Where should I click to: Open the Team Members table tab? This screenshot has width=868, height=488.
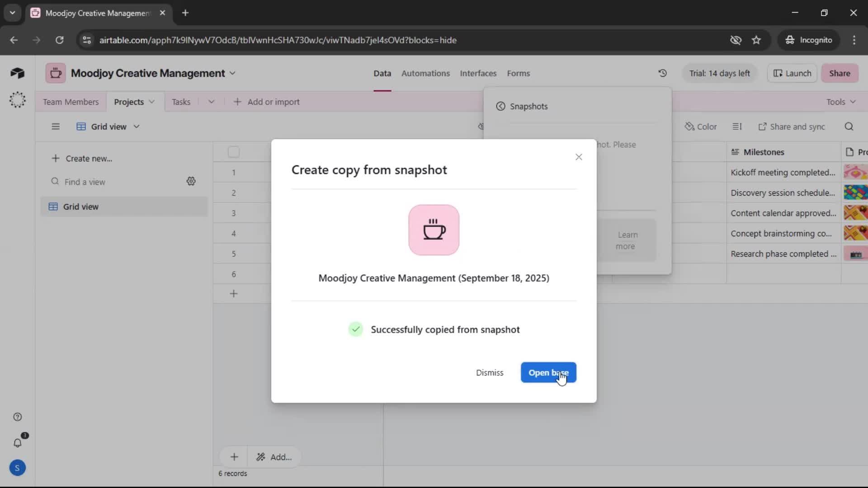click(71, 102)
